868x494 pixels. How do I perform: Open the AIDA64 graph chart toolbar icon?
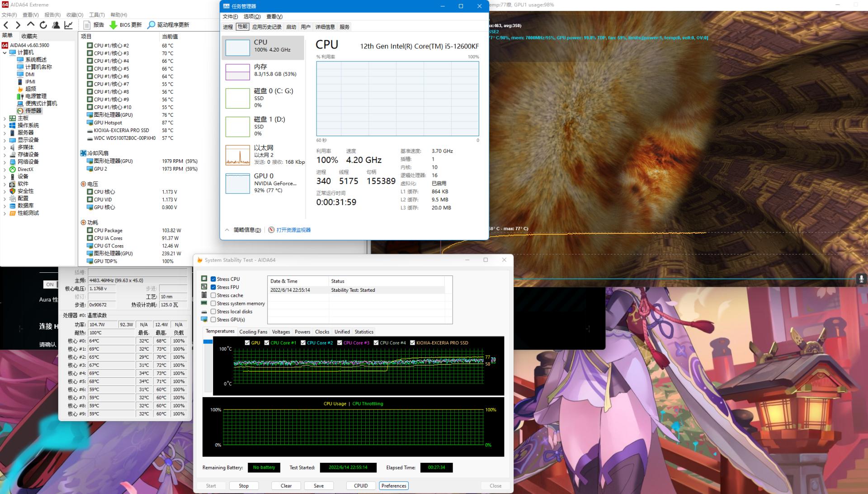pyautogui.click(x=68, y=25)
